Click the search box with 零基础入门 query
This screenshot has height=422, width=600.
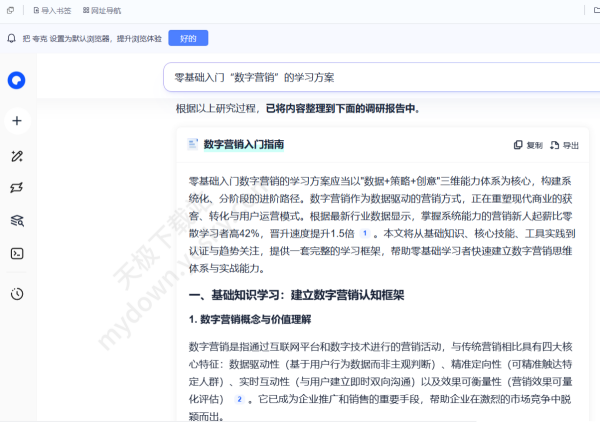click(380, 77)
